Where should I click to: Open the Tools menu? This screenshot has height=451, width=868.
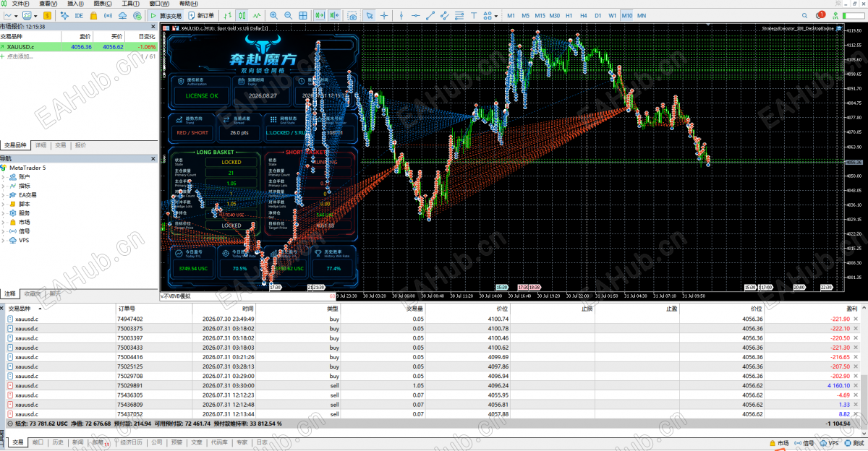pyautogui.click(x=129, y=4)
